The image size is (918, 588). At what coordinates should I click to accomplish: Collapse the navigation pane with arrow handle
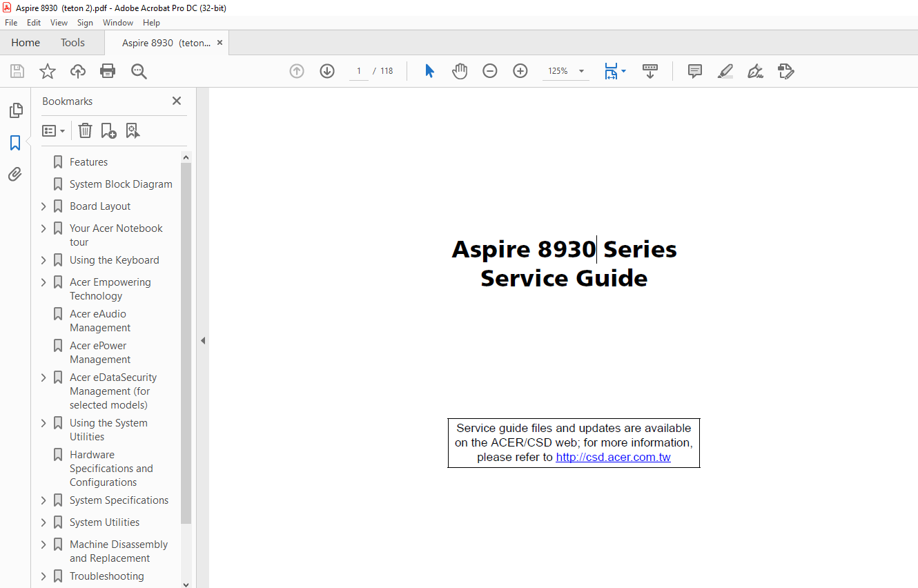click(x=203, y=340)
